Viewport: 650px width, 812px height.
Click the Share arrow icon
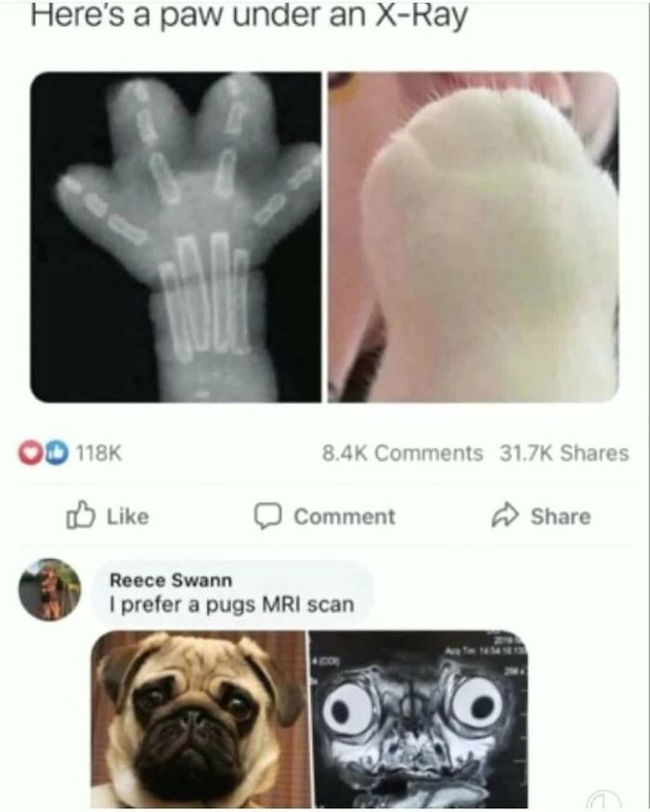505,515
